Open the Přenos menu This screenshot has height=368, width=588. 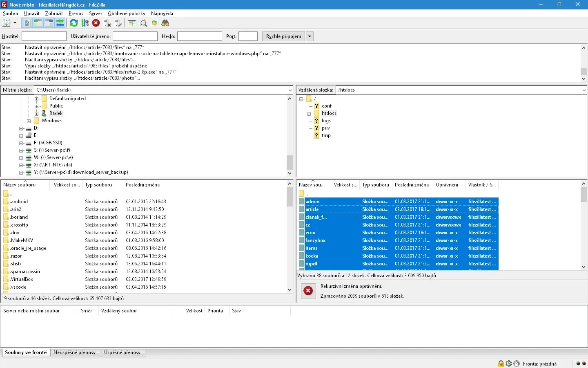click(76, 13)
